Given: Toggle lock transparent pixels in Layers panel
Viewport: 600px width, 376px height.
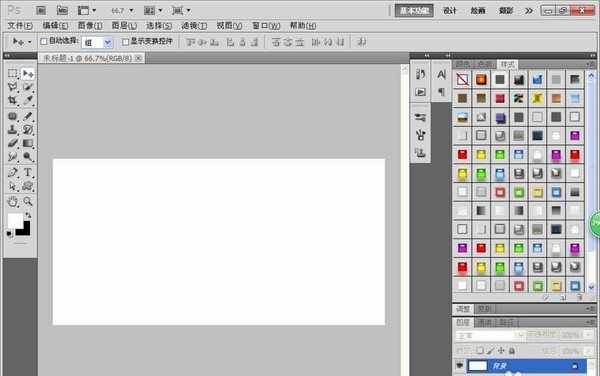Looking at the screenshot, I should [x=480, y=350].
